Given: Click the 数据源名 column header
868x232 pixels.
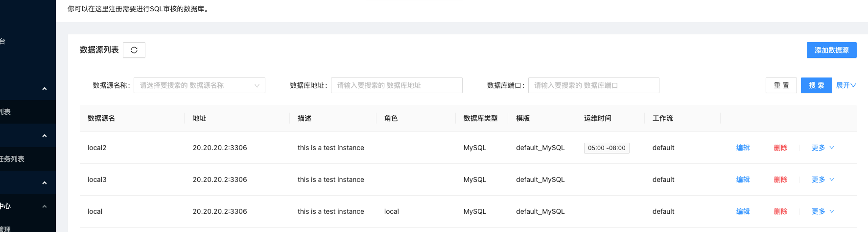Looking at the screenshot, I should [101, 118].
